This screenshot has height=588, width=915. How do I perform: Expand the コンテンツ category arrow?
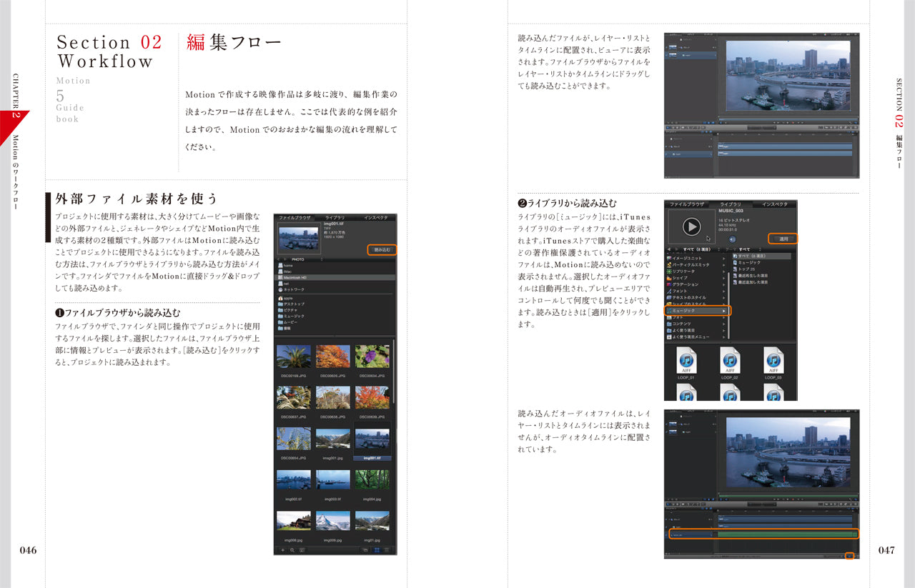[723, 324]
